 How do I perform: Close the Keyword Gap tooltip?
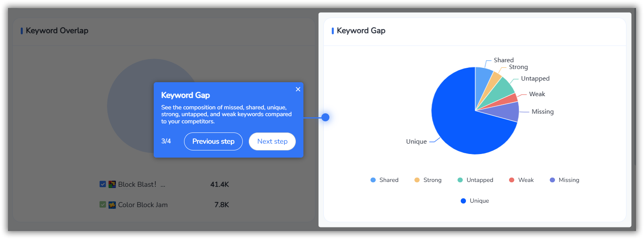pos(298,89)
